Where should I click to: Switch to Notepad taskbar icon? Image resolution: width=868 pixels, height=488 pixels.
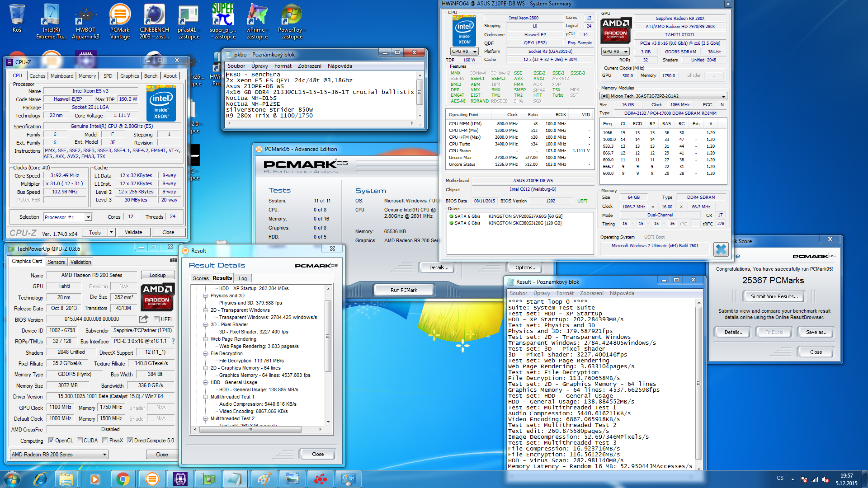click(x=236, y=479)
